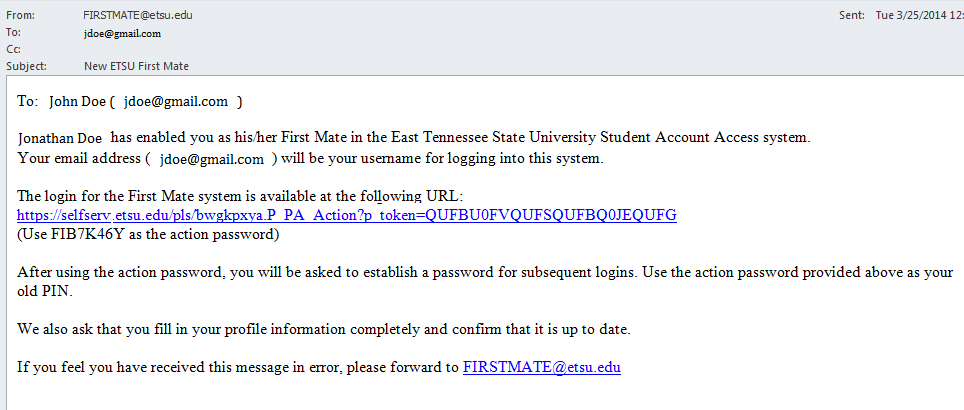The width and height of the screenshot is (964, 410).
Task: Click the name Jonathan Doe in body
Action: [x=61, y=138]
